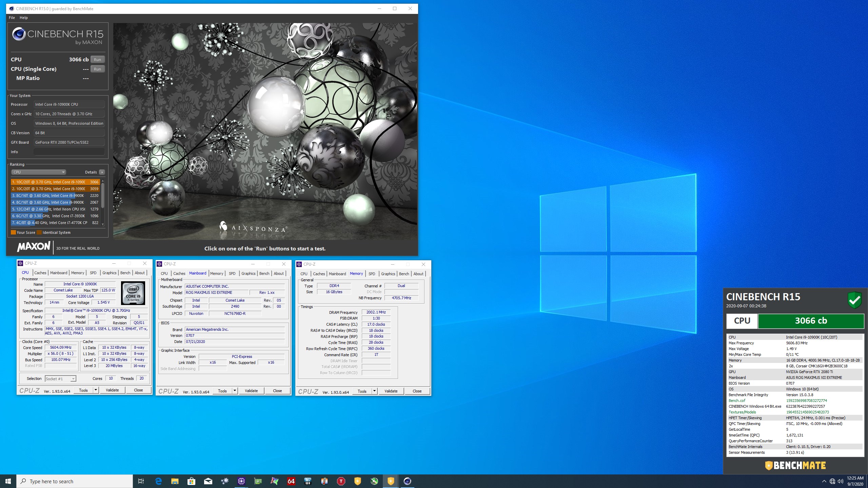Screen dimensions: 868x488
Task: Run the CPU (Single Core) test
Action: tap(98, 69)
